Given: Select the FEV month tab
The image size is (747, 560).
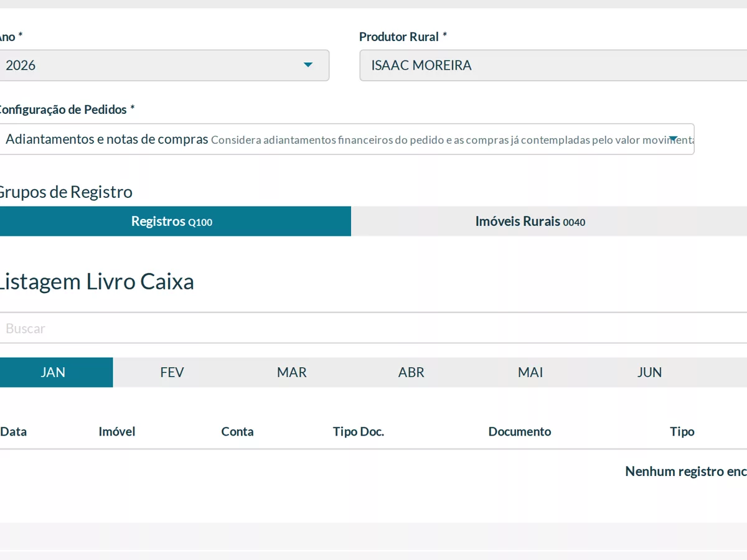Looking at the screenshot, I should tap(172, 372).
